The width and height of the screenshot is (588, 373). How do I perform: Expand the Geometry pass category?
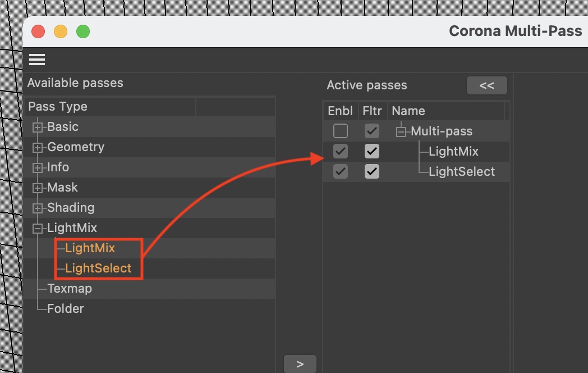tap(38, 148)
